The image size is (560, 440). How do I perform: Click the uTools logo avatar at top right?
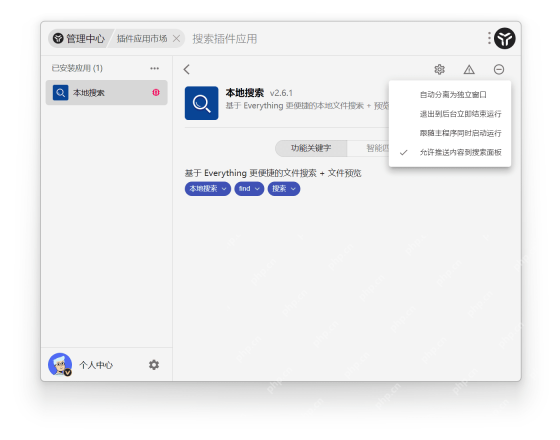(504, 38)
